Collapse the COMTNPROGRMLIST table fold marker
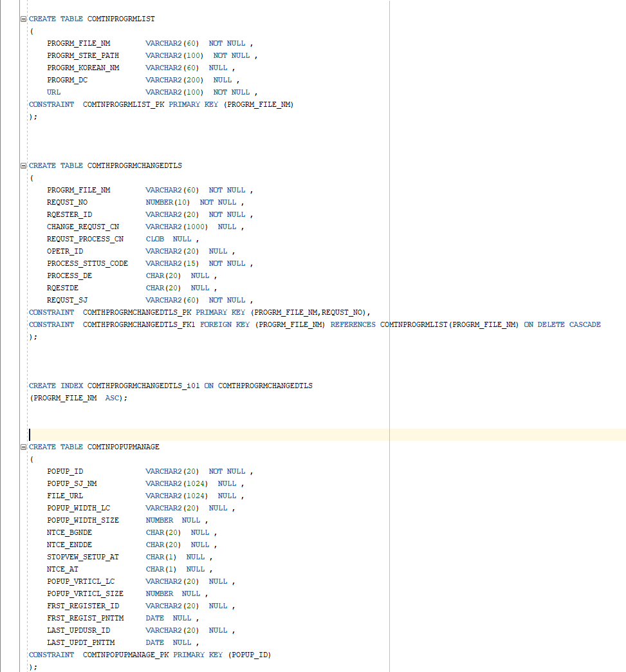The width and height of the screenshot is (626, 672). (24, 19)
